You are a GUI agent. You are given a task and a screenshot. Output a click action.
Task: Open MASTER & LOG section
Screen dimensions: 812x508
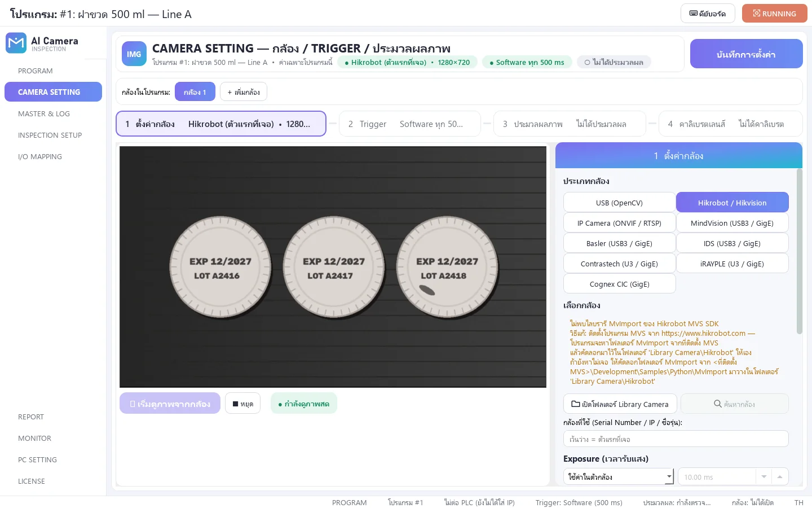pos(53,113)
